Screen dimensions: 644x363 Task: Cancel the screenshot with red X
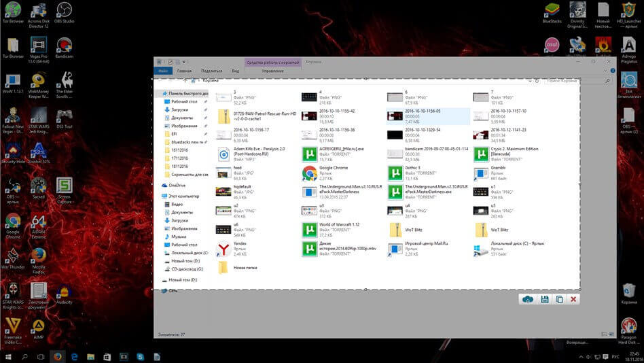coord(574,299)
